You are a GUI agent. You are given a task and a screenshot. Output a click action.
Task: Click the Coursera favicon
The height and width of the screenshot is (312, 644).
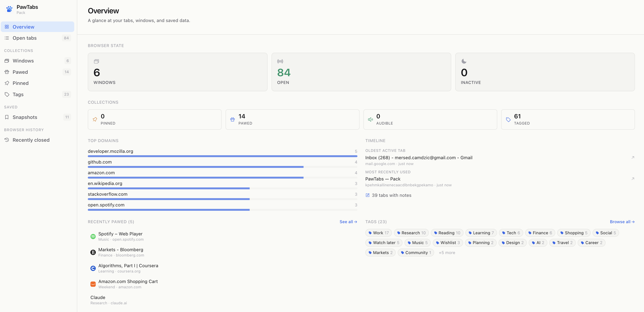coord(93,268)
